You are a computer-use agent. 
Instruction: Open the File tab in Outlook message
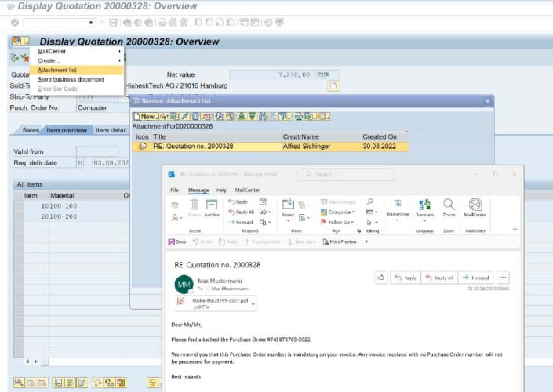point(175,190)
